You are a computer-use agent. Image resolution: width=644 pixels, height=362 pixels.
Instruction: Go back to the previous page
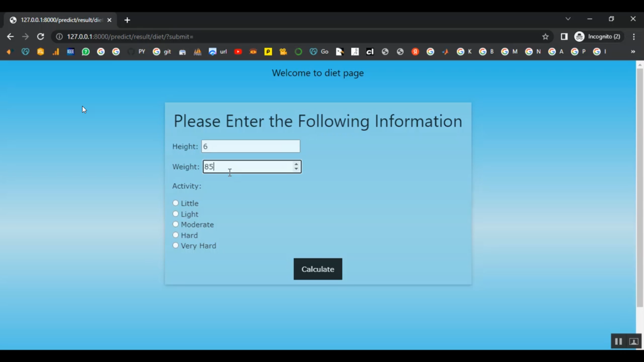click(x=10, y=37)
